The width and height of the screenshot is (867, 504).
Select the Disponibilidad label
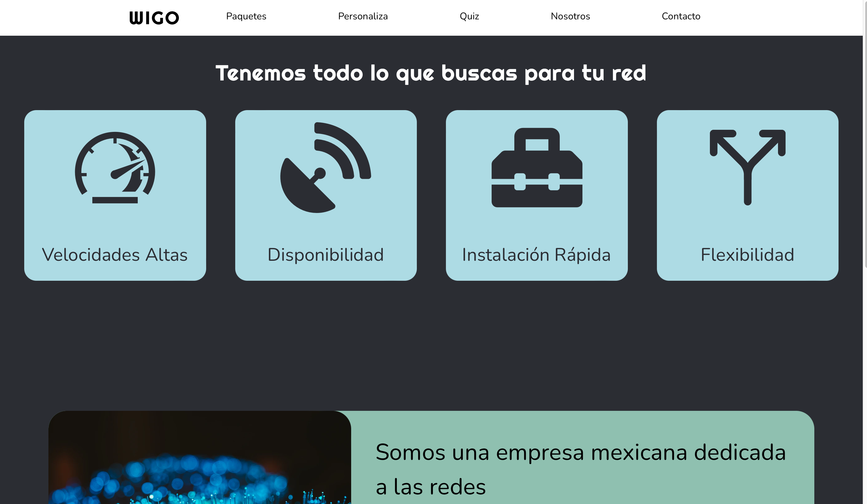click(325, 255)
